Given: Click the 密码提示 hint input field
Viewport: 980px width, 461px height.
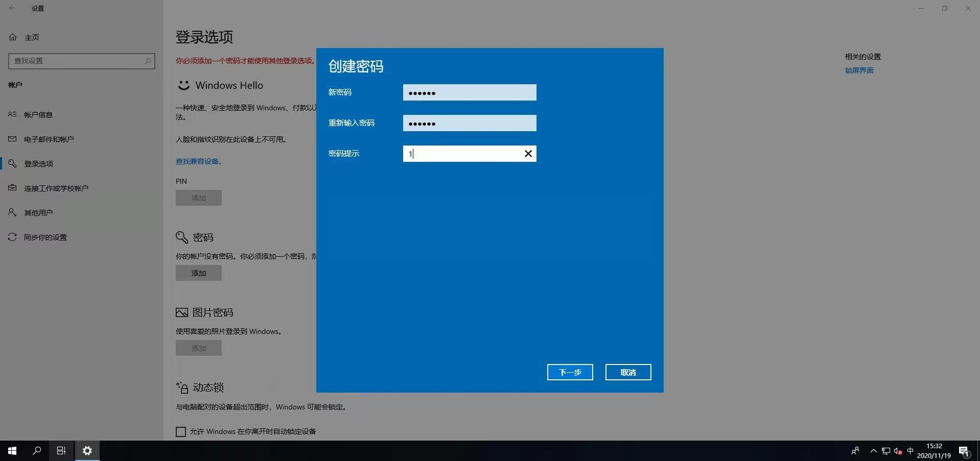Looking at the screenshot, I should point(470,154).
